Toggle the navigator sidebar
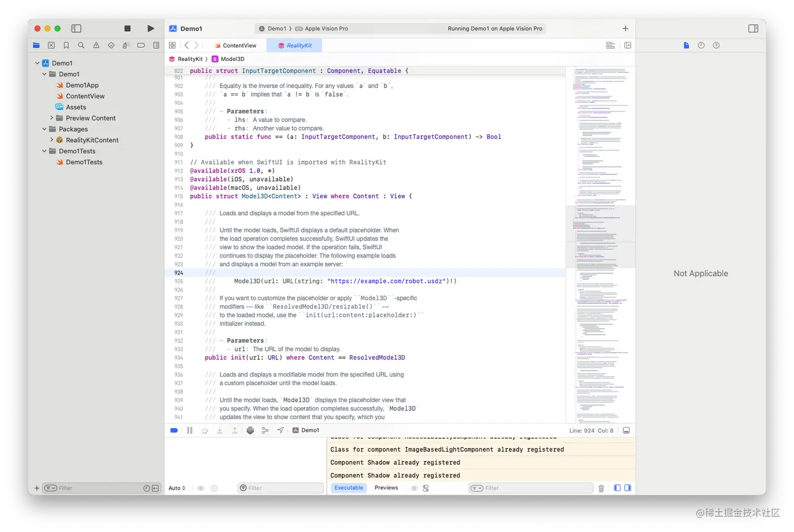Image resolution: width=794 pixels, height=532 pixels. pyautogui.click(x=76, y=28)
